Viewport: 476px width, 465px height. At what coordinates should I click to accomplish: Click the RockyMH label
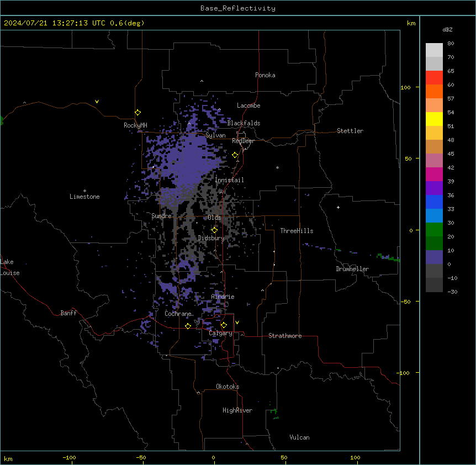pos(135,125)
